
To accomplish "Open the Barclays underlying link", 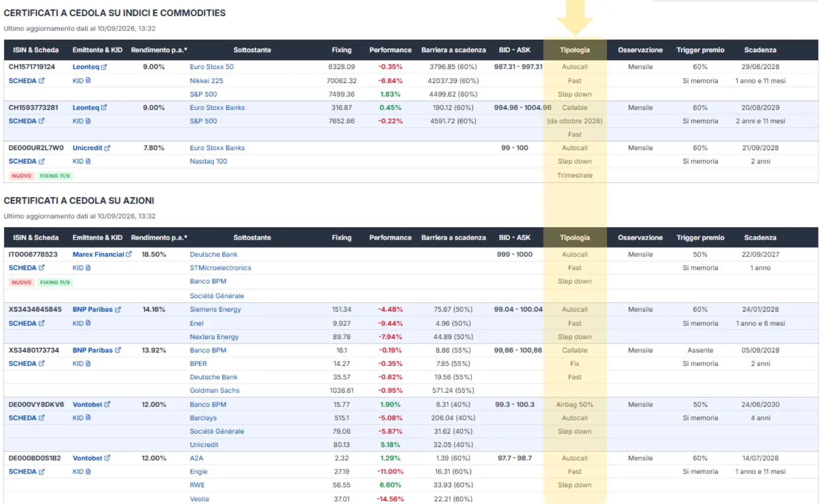I will 203,418.
